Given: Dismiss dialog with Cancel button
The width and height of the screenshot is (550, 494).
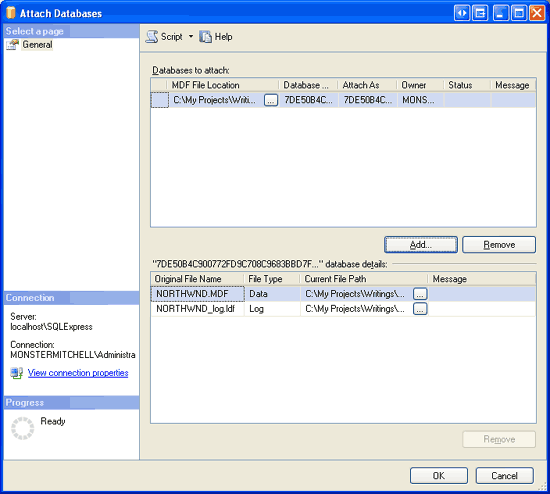Looking at the screenshot, I should (x=504, y=475).
